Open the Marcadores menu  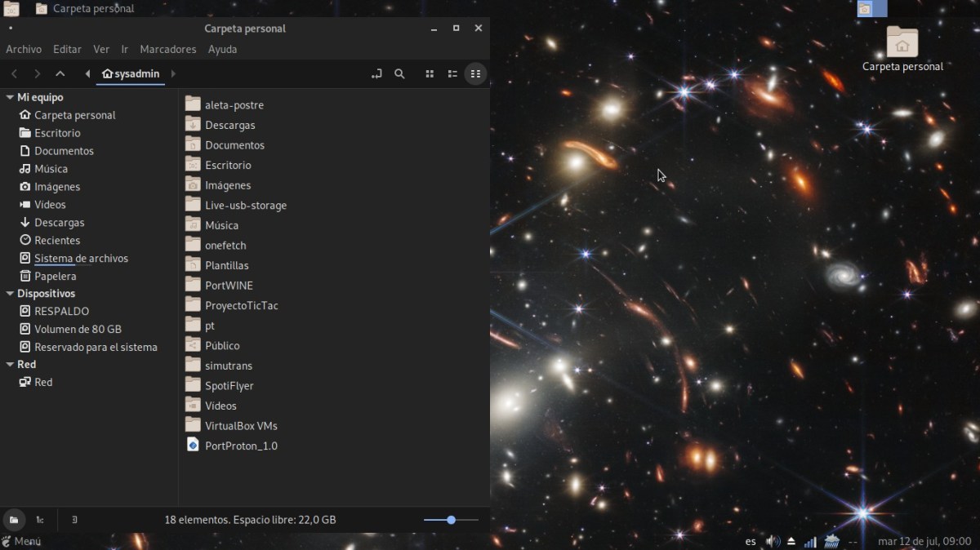pyautogui.click(x=167, y=49)
